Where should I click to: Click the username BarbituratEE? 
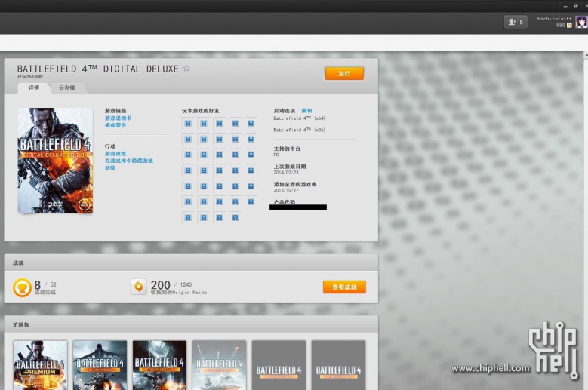(x=555, y=19)
